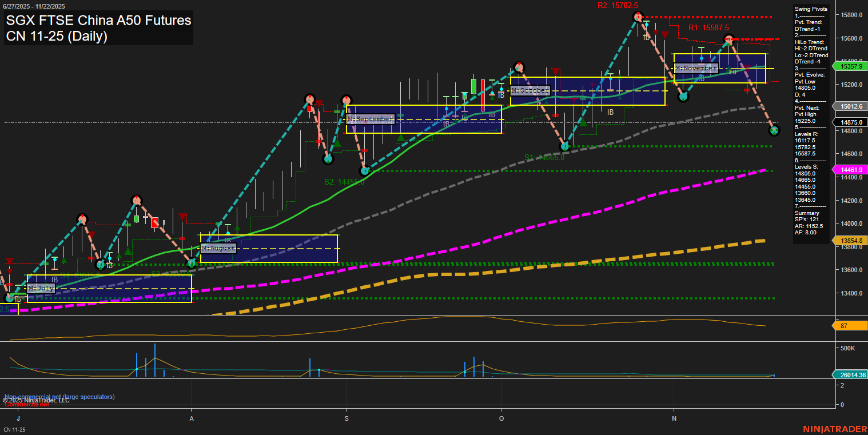Select the M:July monthly range label
Image resolution: width=868 pixels, height=435 pixels.
[x=41, y=288]
